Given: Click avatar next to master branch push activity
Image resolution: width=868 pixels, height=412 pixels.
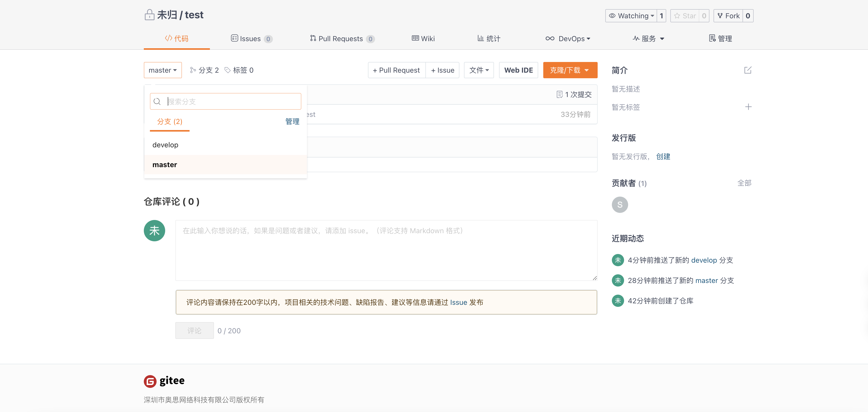Looking at the screenshot, I should click(x=618, y=280).
